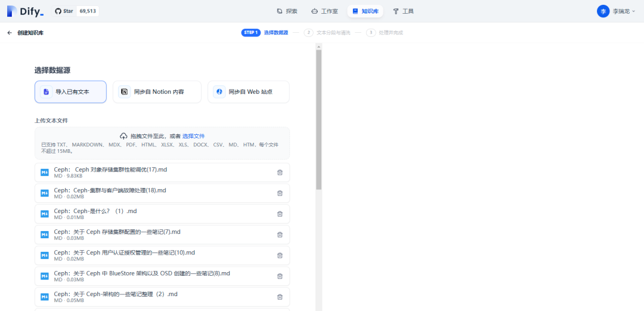
Task: Delete Ceph 对象存储集群性能调优(17).md file
Action: click(x=280, y=173)
